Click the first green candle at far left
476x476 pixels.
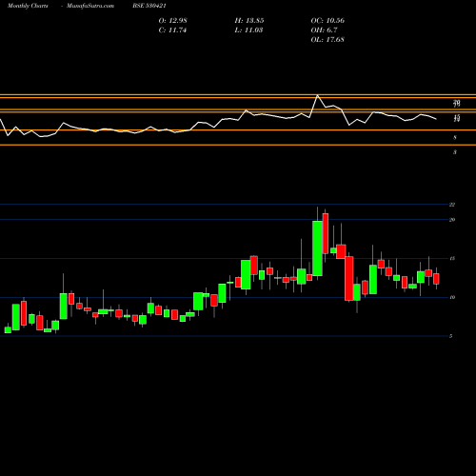(8, 330)
